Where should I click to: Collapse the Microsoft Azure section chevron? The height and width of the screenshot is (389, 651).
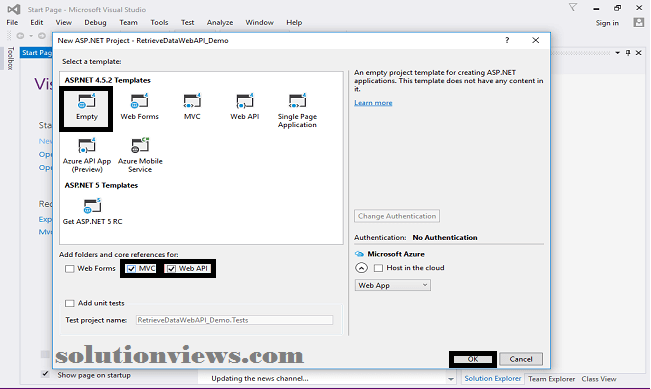pyautogui.click(x=361, y=268)
